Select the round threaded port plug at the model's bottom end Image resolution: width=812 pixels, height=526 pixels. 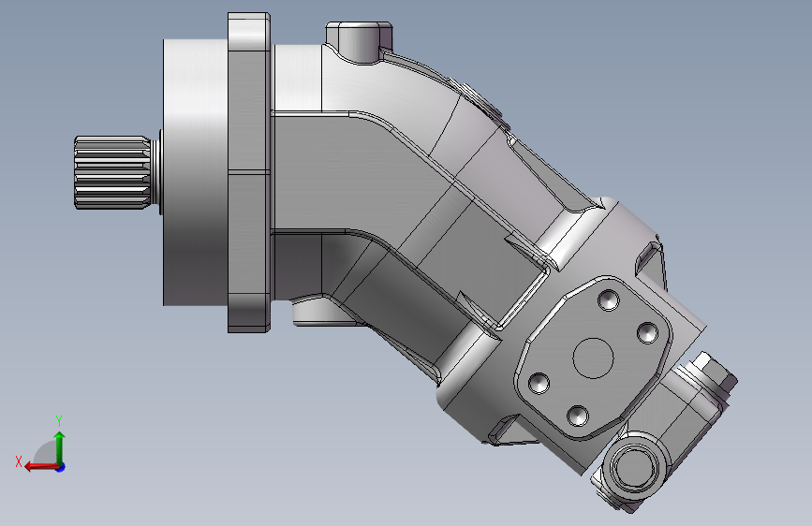pyautogui.click(x=635, y=466)
